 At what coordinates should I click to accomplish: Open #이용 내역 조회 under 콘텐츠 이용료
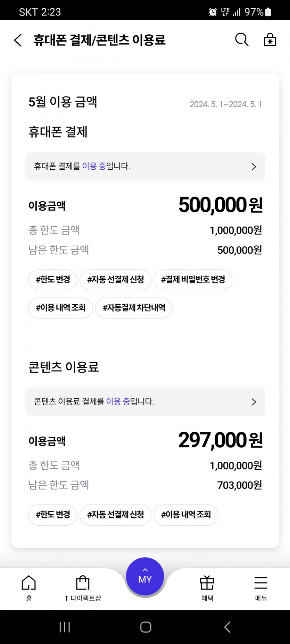(186, 515)
